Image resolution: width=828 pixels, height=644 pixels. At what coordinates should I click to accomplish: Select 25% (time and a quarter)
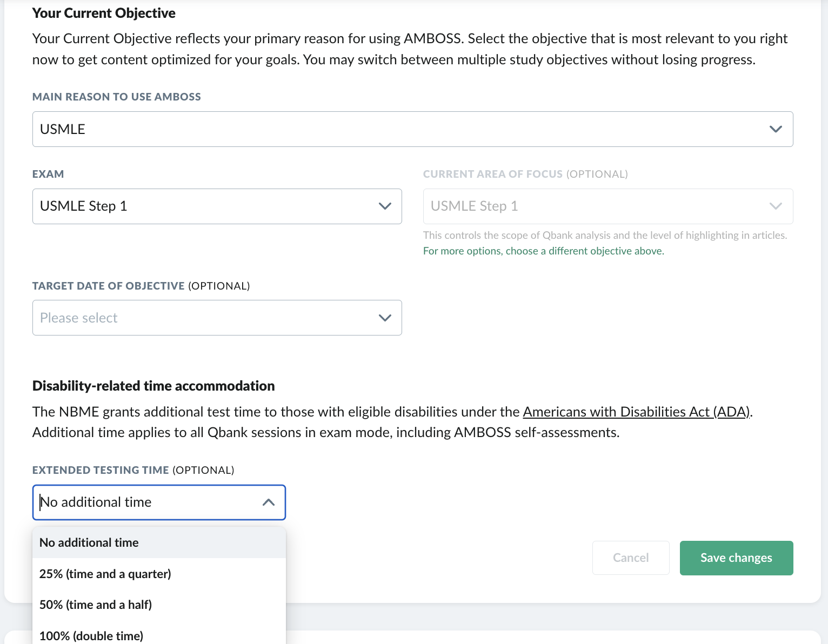click(x=105, y=574)
